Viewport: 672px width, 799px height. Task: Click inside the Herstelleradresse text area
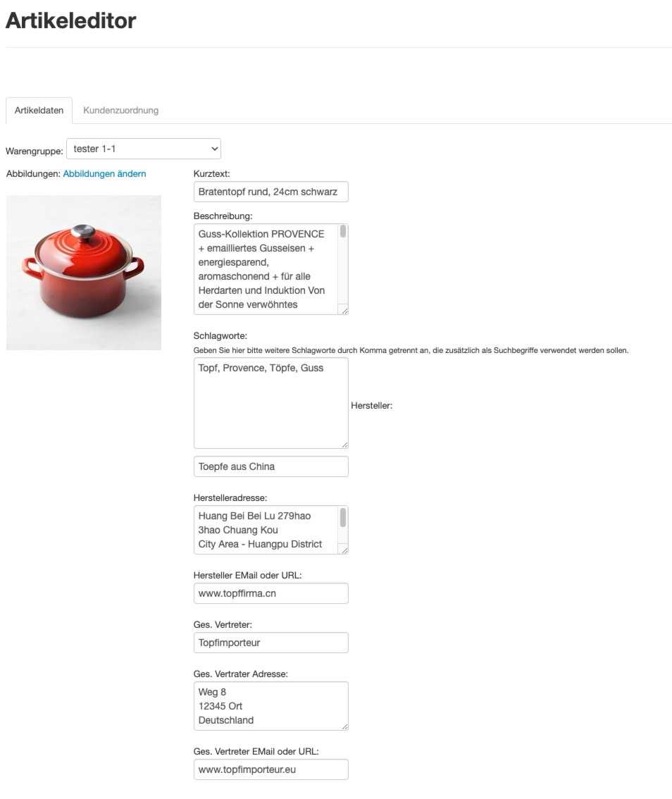click(x=266, y=530)
